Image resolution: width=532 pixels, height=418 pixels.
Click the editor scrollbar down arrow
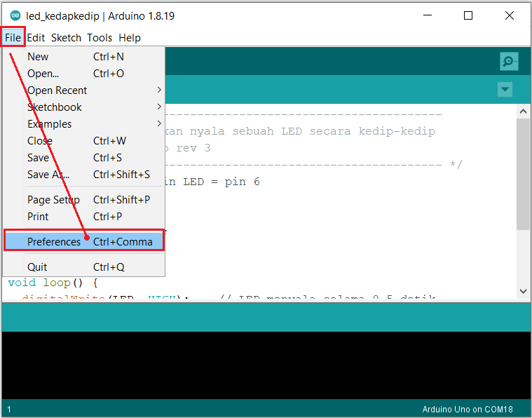pos(523,291)
